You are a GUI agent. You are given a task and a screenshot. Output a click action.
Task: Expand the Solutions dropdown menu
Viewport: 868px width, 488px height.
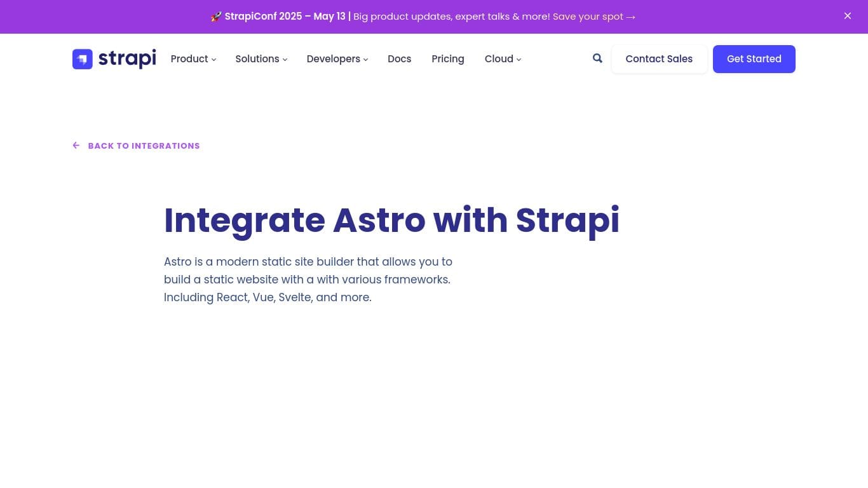pos(261,58)
